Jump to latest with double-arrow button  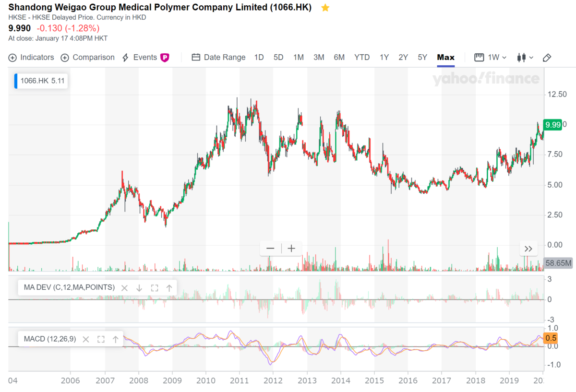(528, 249)
